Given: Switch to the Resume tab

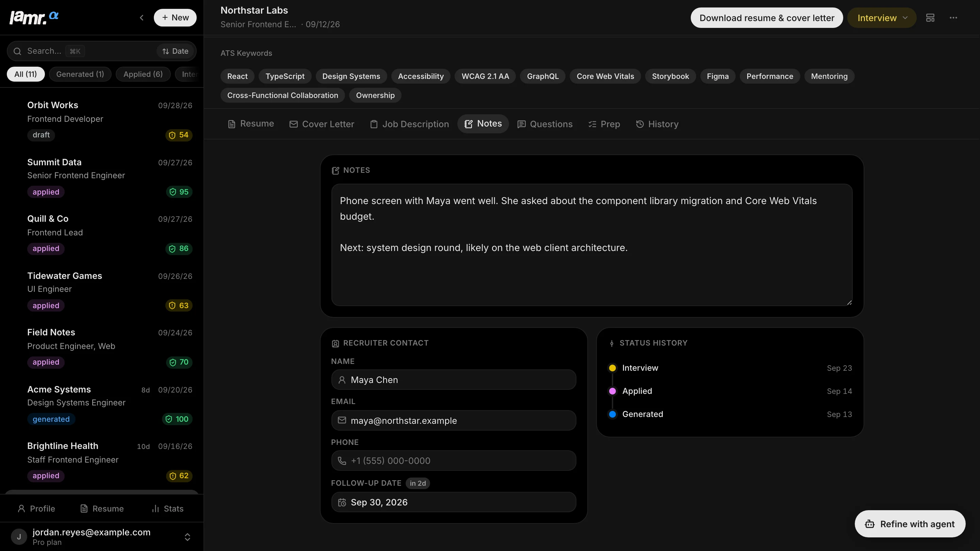Looking at the screenshot, I should (251, 123).
